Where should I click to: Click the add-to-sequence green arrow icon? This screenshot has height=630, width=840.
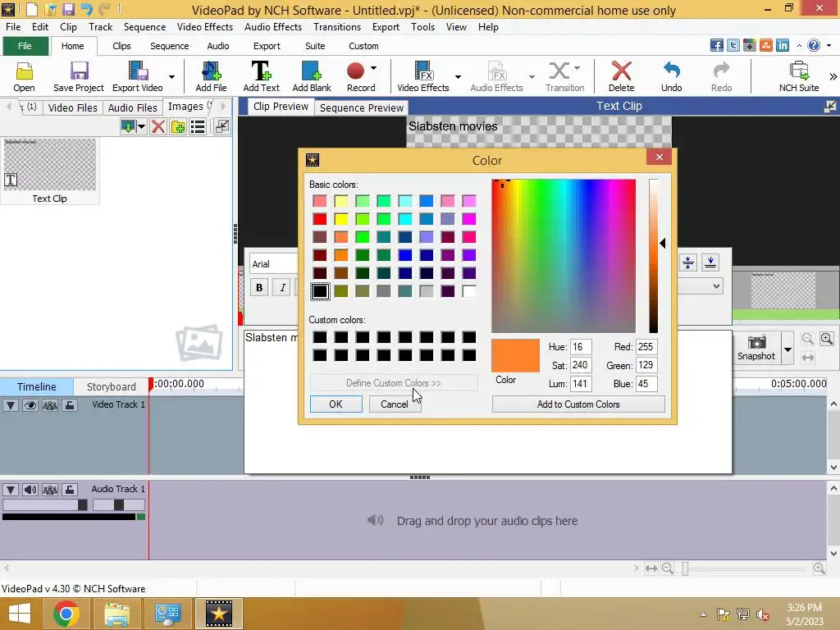coord(128,127)
